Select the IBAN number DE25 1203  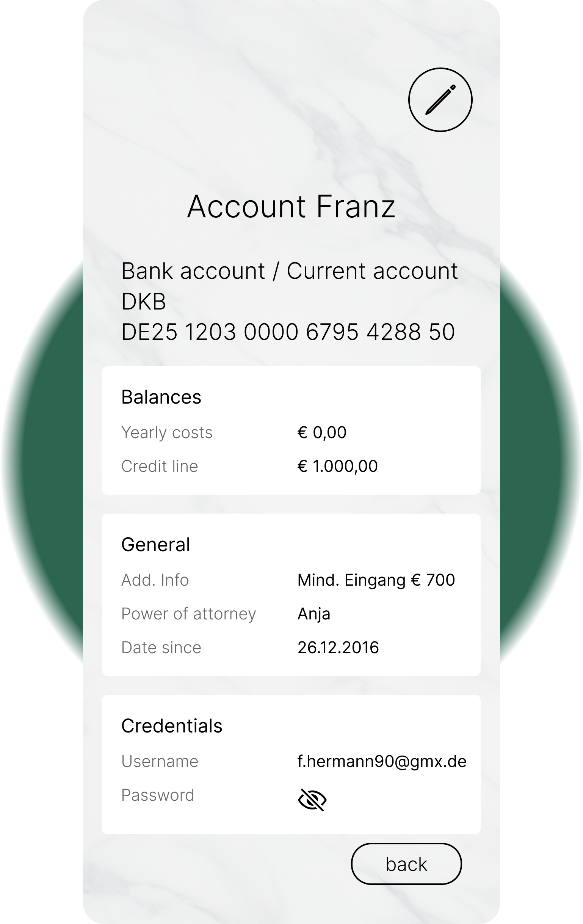pos(288,332)
